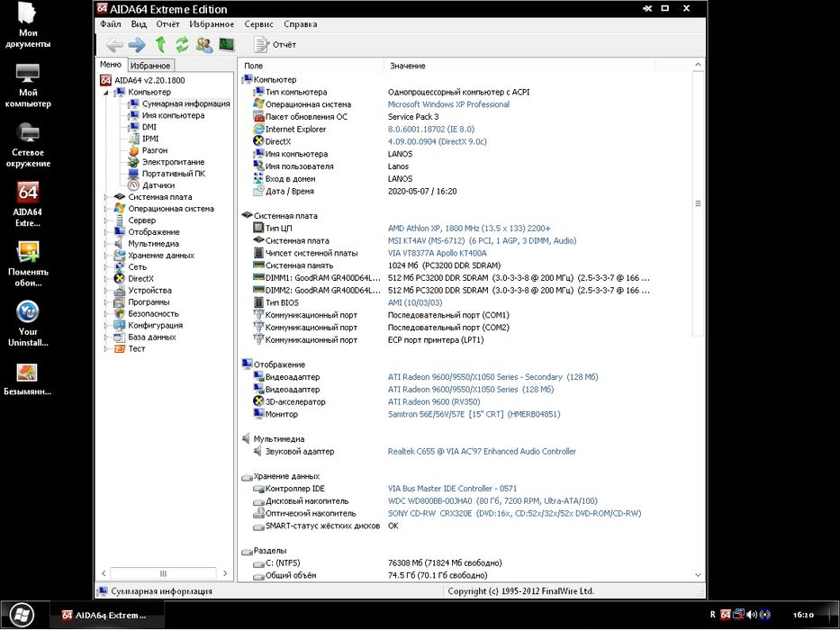Go back with the left arrow toolbar icon
The height and width of the screenshot is (630, 840).
click(114, 45)
